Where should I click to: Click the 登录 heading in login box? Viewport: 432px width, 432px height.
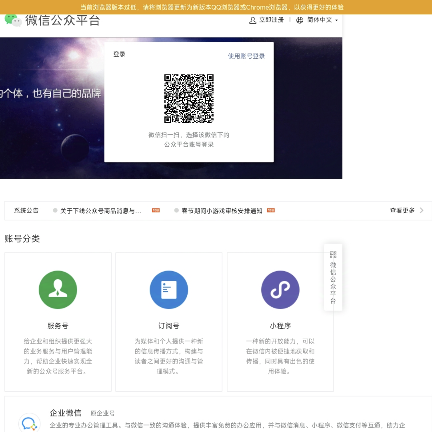tap(119, 54)
